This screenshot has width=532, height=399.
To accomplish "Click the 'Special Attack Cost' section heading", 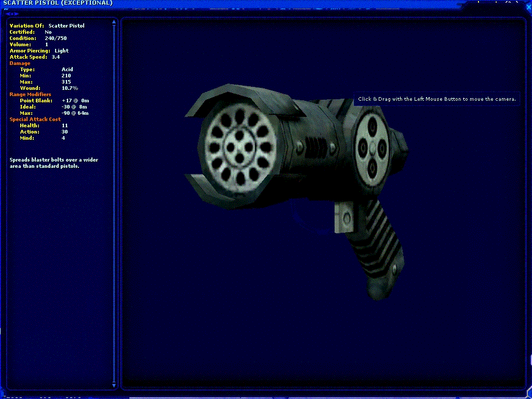I will (x=35, y=119).
